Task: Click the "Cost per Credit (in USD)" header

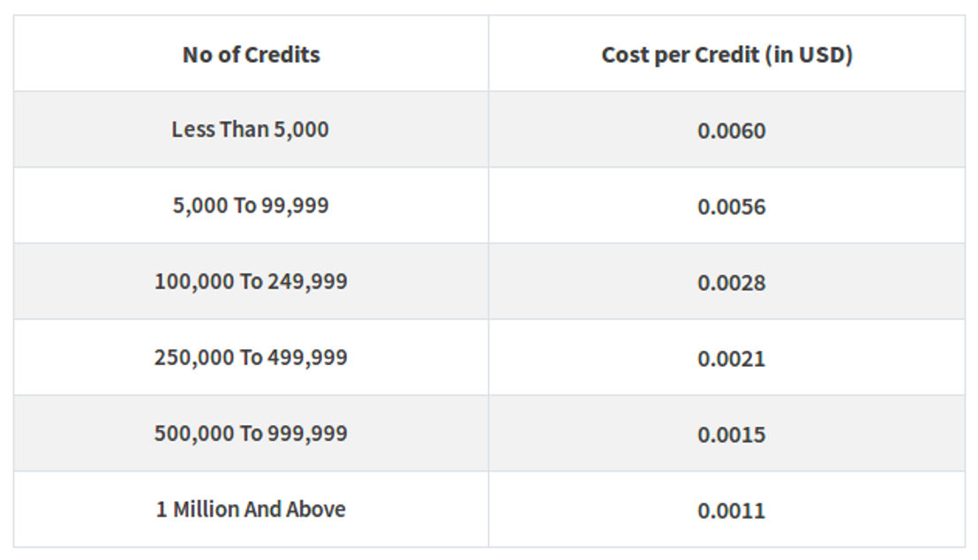Action: (x=726, y=54)
